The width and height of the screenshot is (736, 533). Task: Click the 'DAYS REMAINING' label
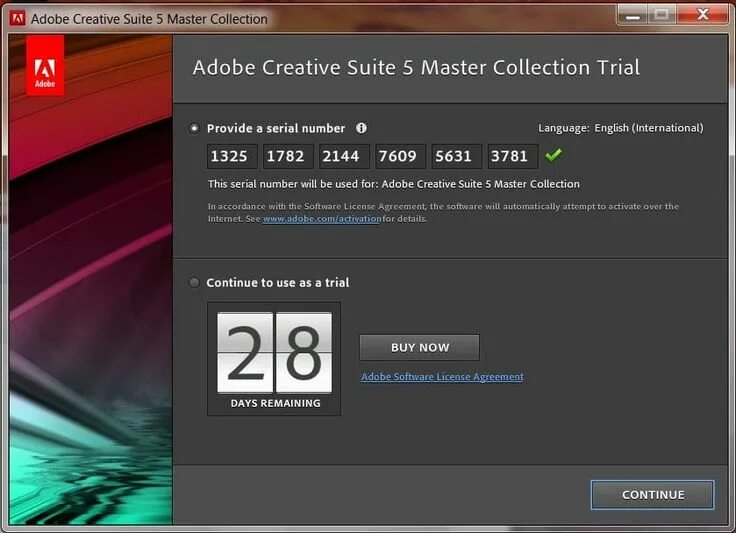[x=276, y=404]
